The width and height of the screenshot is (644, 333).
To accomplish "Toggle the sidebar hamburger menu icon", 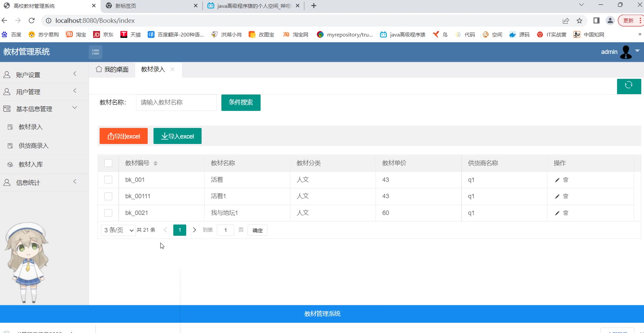I will click(x=96, y=52).
